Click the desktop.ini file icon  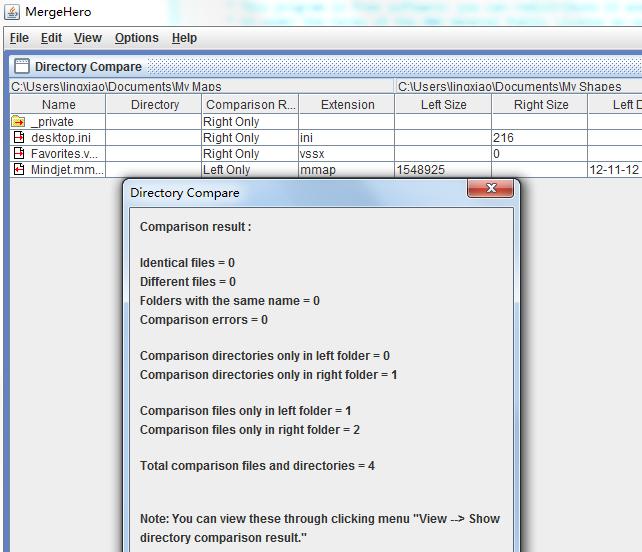coord(18,138)
